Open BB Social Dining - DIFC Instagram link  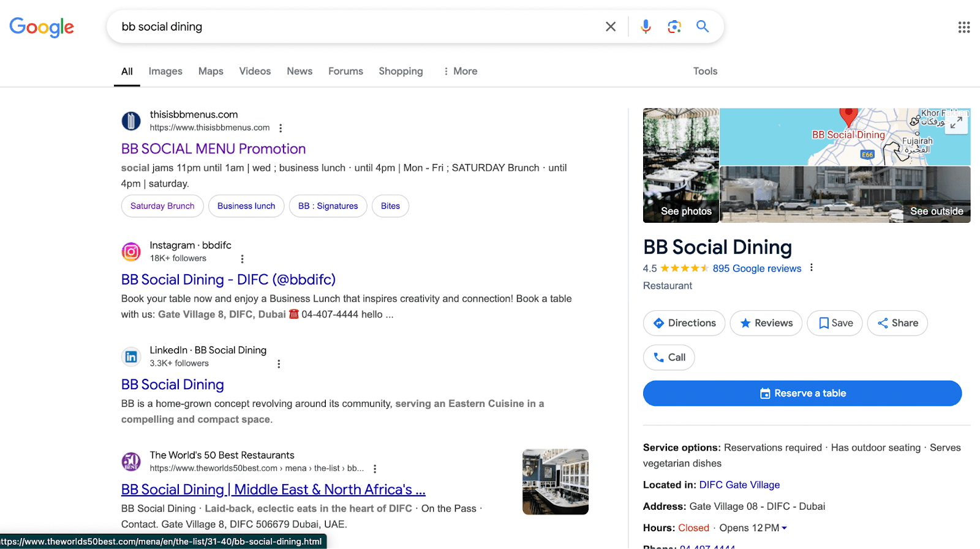click(228, 280)
